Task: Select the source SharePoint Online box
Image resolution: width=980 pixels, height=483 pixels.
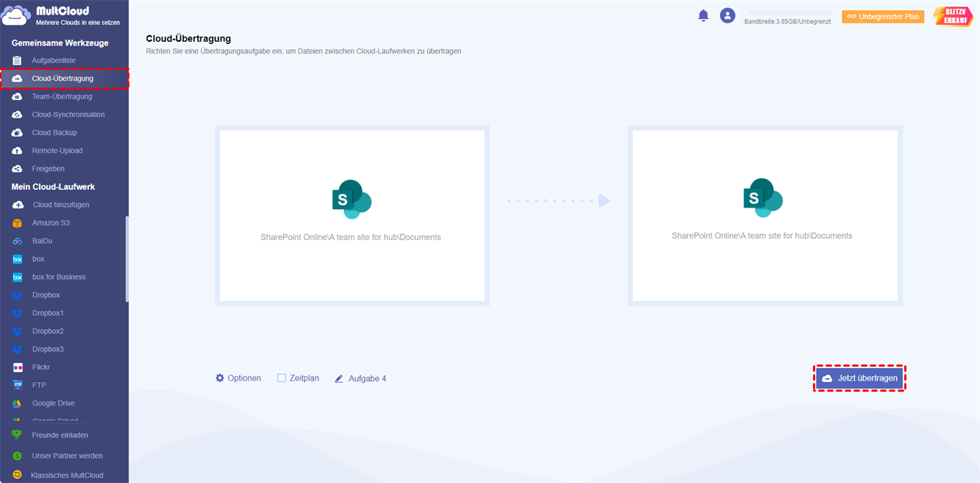Action: 352,216
